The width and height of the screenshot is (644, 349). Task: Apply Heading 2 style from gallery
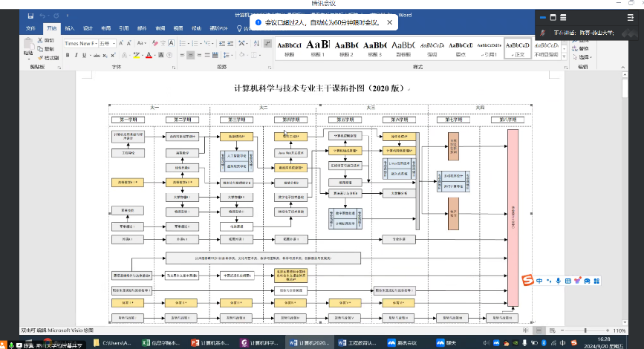[x=346, y=48]
